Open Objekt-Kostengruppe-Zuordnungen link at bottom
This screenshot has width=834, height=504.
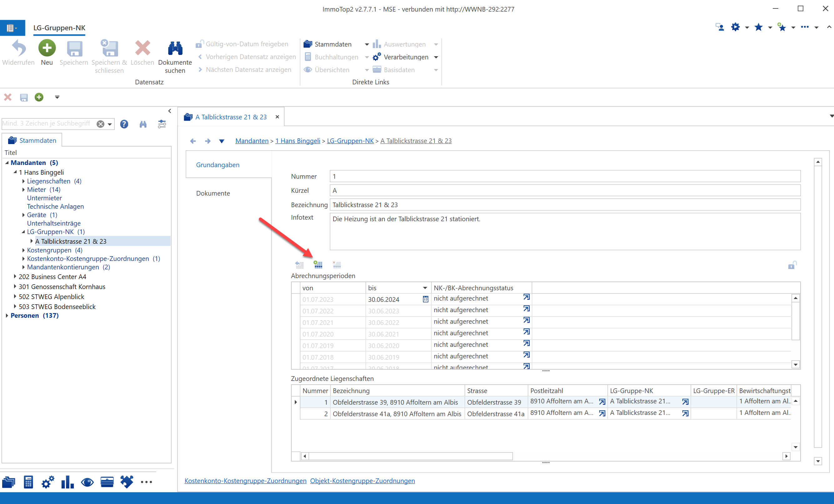pyautogui.click(x=362, y=481)
